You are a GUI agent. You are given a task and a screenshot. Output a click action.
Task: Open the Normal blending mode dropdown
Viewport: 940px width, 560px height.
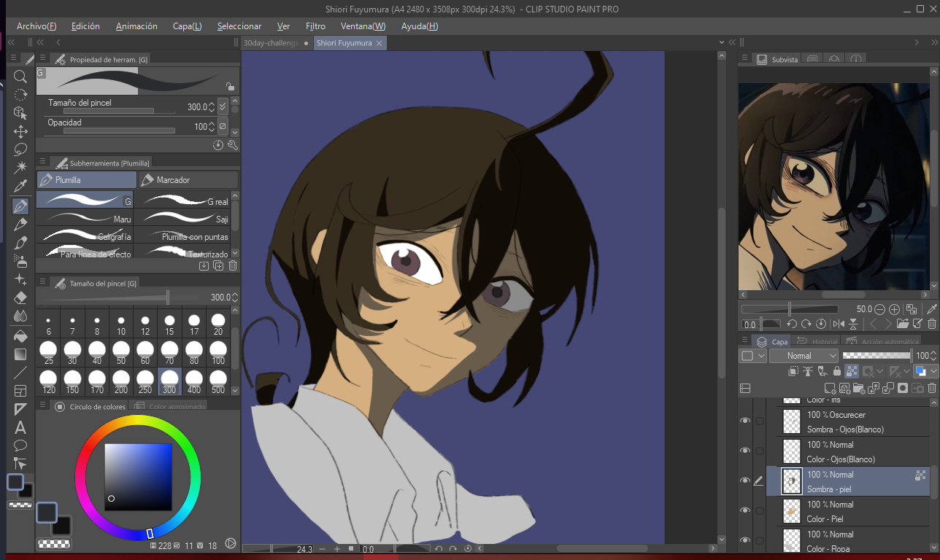(803, 356)
